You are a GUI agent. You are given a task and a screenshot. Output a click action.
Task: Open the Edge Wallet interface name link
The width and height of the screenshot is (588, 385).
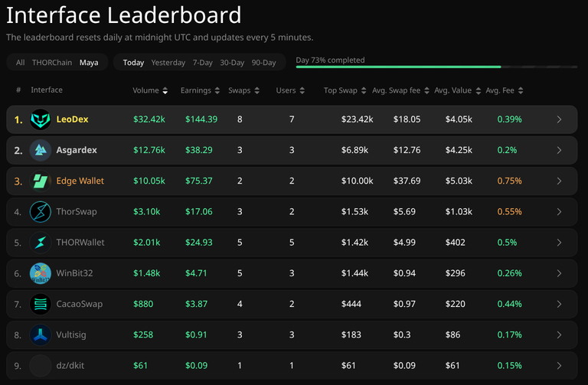point(80,181)
